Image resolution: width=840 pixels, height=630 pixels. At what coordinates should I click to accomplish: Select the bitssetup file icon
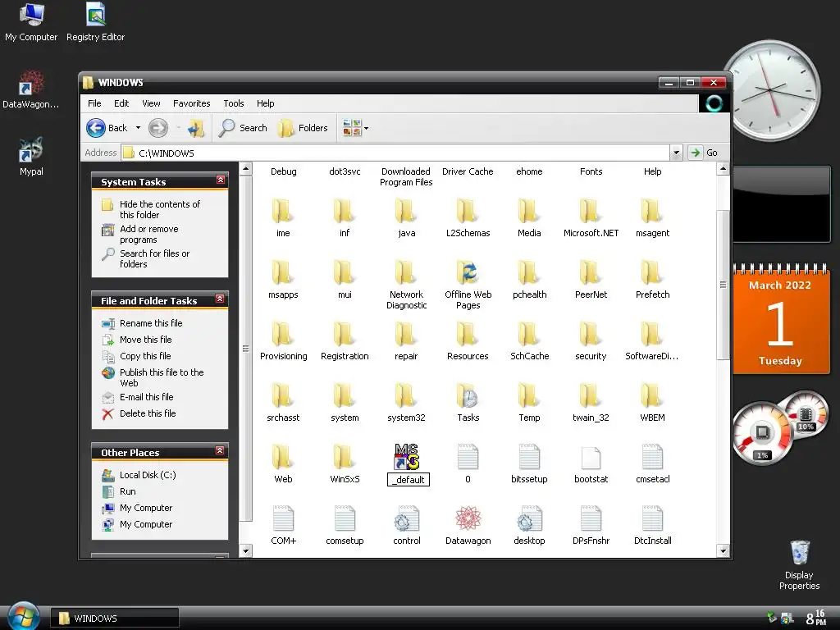point(529,458)
